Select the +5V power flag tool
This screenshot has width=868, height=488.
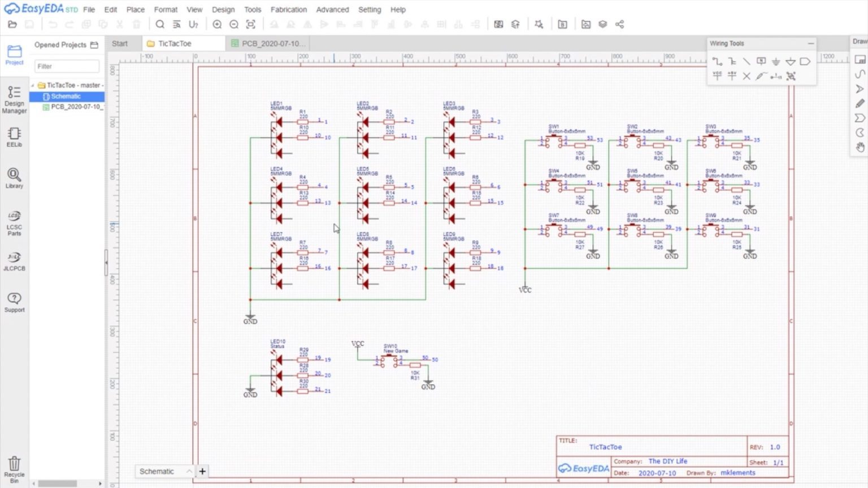pos(732,76)
